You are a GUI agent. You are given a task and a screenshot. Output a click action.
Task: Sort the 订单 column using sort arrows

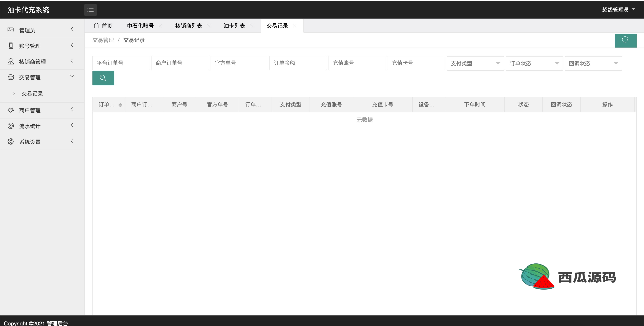point(120,105)
